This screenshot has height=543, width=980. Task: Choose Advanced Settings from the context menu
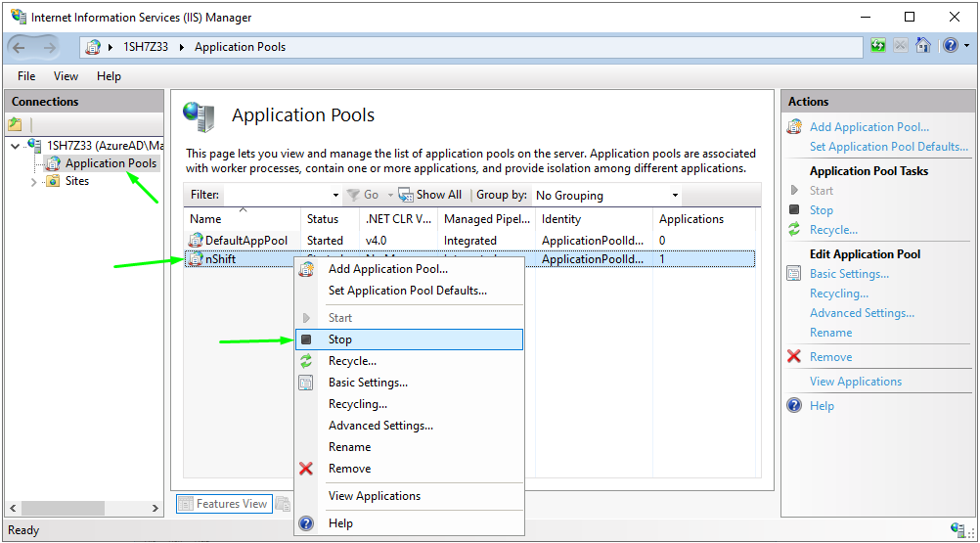click(x=380, y=426)
